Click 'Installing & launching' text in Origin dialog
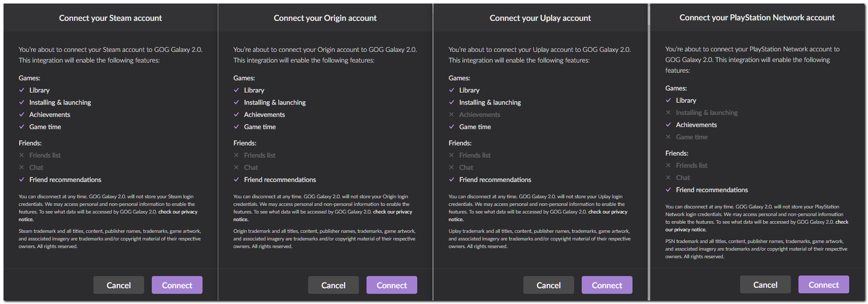 click(275, 102)
